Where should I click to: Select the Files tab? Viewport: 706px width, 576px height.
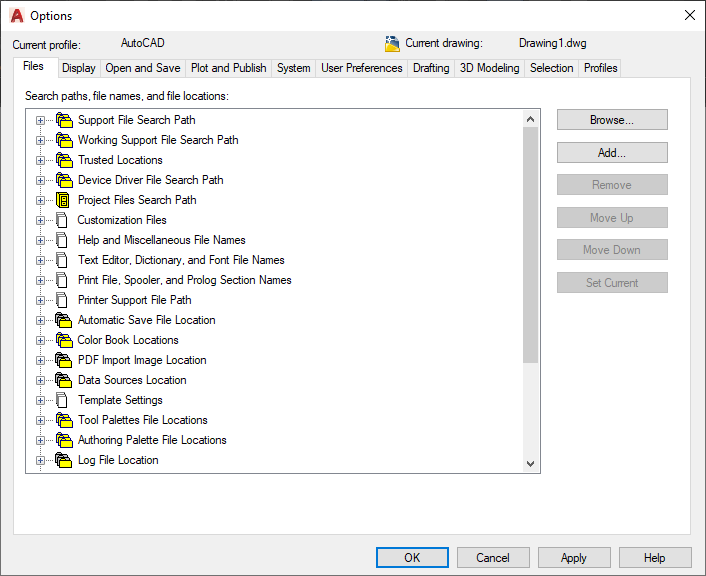pyautogui.click(x=34, y=67)
